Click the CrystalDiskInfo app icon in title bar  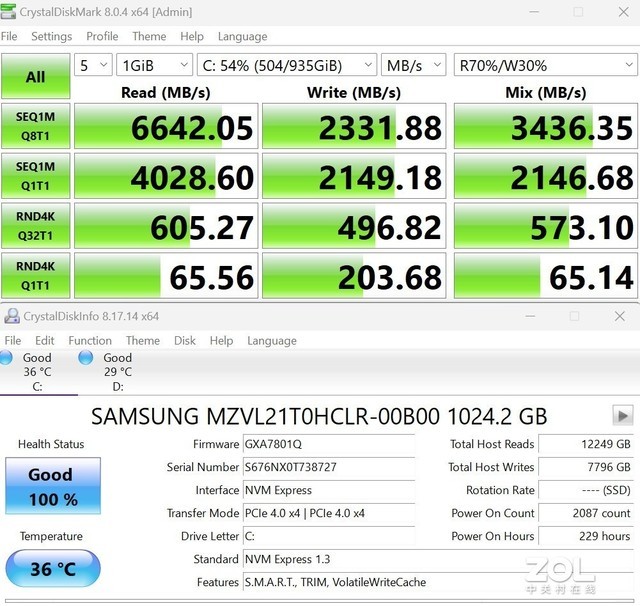pos(12,316)
